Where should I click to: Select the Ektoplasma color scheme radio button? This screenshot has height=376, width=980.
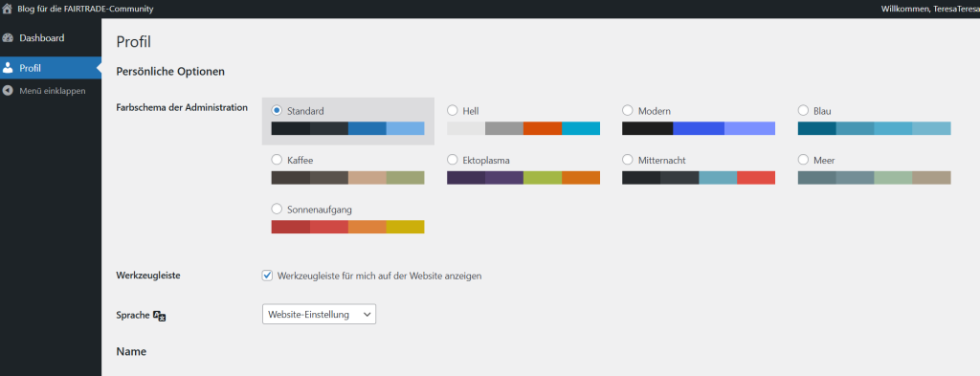pyautogui.click(x=453, y=159)
